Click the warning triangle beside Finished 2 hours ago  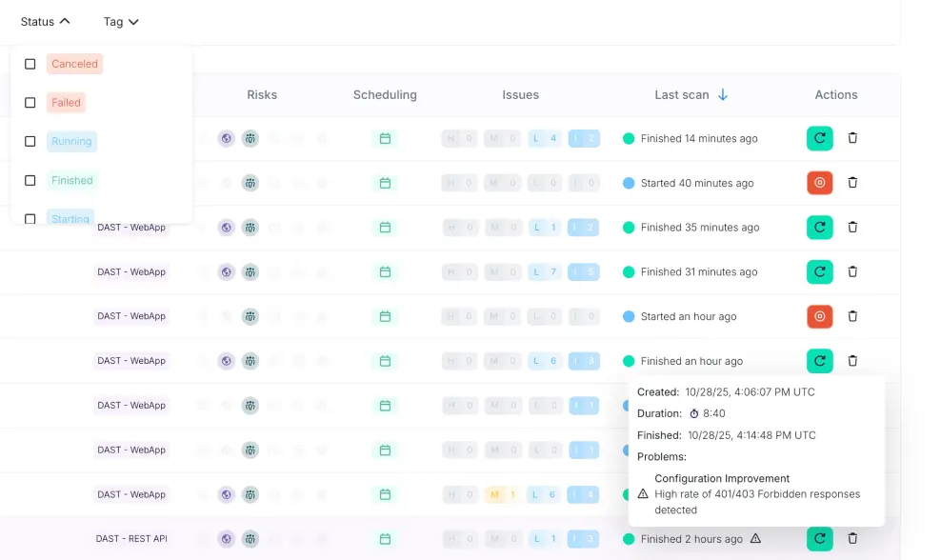click(755, 539)
